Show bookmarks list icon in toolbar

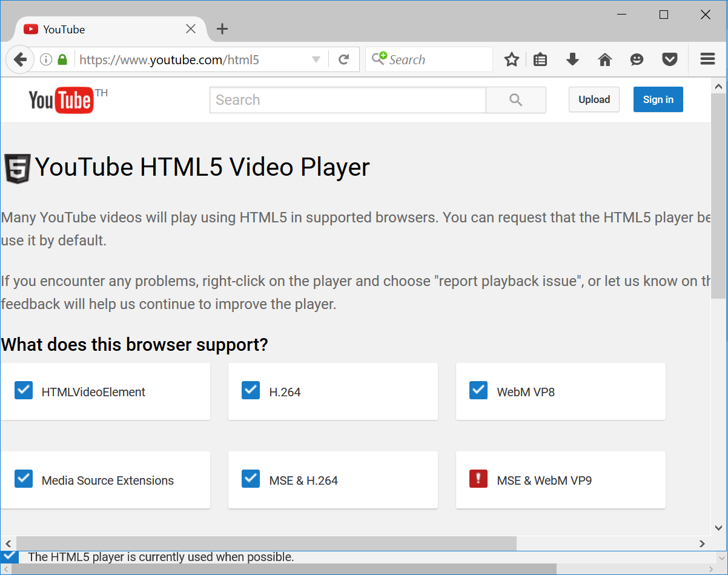click(x=540, y=59)
